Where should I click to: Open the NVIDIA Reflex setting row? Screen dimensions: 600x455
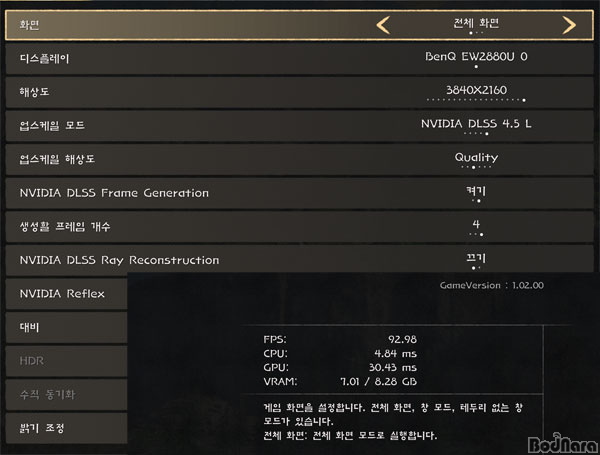[x=62, y=294]
